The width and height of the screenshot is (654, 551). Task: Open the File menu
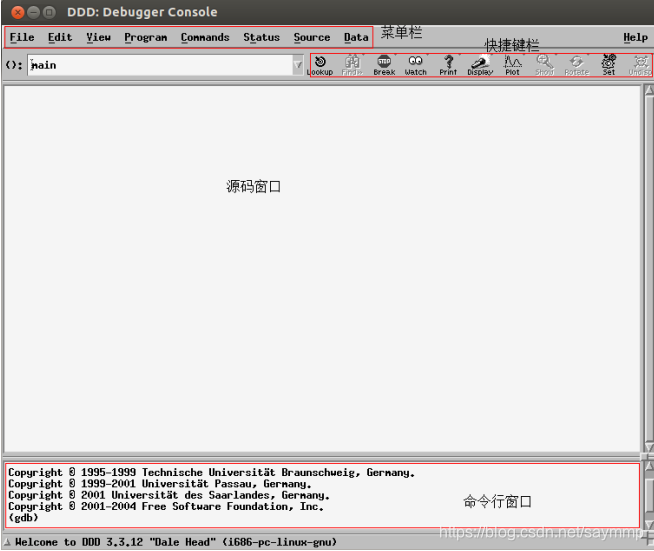pos(22,38)
